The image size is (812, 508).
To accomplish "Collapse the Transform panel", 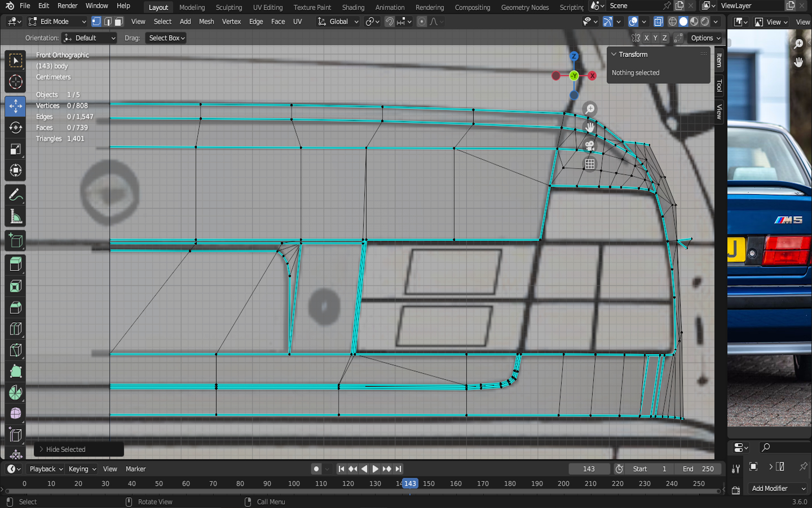I will click(x=614, y=55).
